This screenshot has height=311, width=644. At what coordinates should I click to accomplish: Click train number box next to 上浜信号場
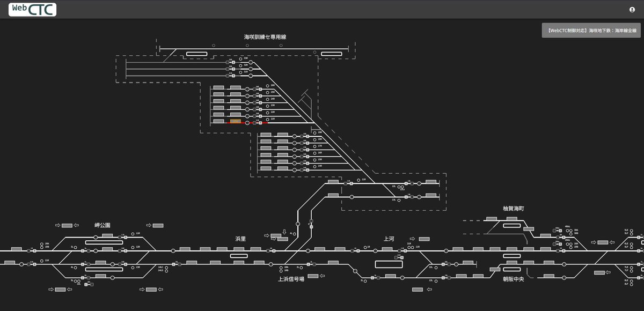[313, 276]
